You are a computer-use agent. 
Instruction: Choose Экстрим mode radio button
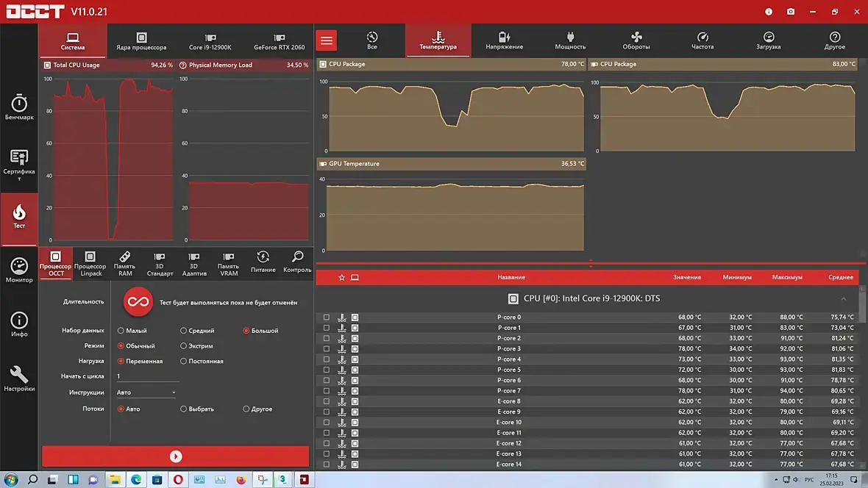183,346
